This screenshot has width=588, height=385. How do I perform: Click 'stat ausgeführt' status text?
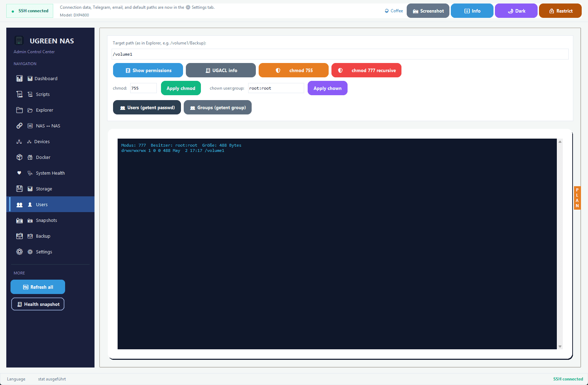52,379
